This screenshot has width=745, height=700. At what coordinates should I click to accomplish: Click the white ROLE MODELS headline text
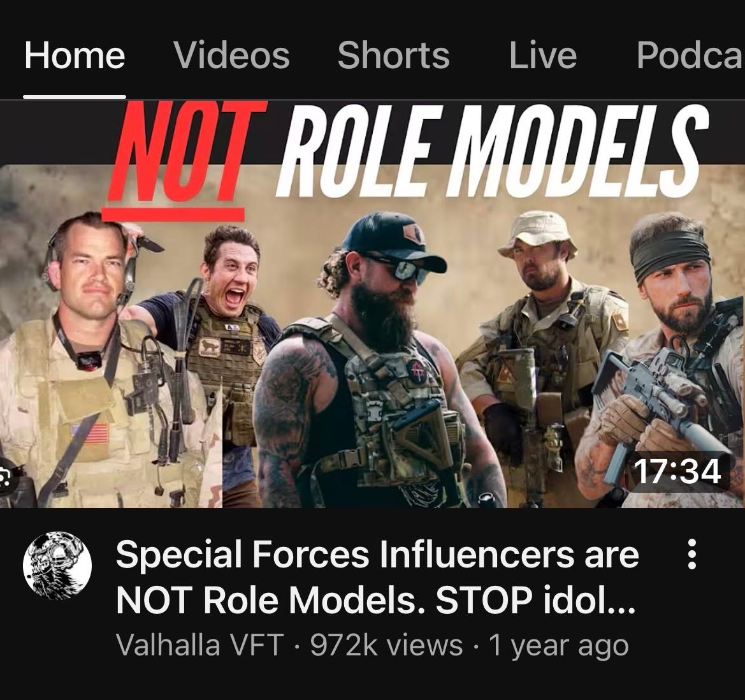point(492,150)
